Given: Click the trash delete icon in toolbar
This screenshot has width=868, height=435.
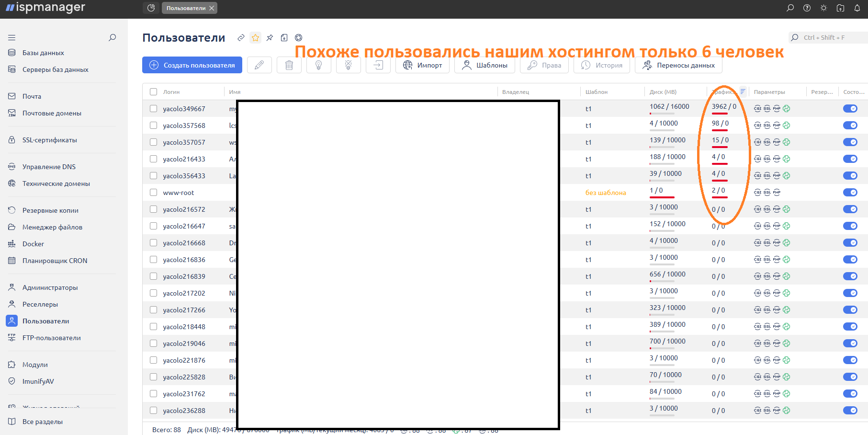Looking at the screenshot, I should point(289,65).
